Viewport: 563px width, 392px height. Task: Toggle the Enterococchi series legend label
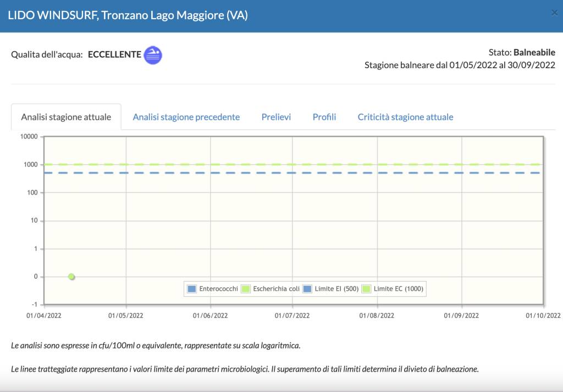pyautogui.click(x=219, y=289)
